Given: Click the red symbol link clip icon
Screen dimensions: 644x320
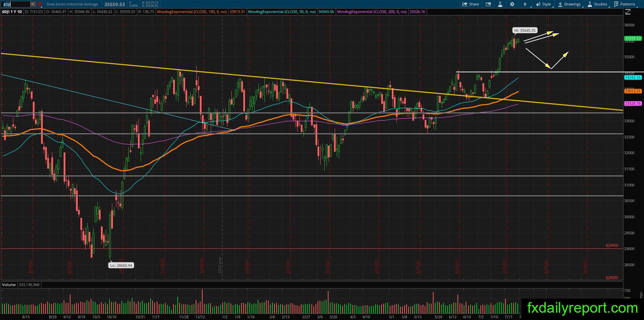Looking at the screenshot, I should pos(39,4).
